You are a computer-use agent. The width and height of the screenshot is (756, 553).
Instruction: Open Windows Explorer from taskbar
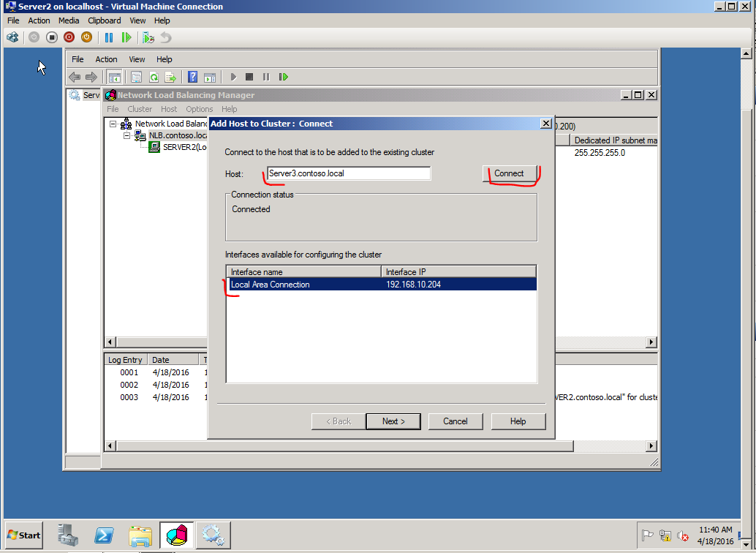pos(141,535)
